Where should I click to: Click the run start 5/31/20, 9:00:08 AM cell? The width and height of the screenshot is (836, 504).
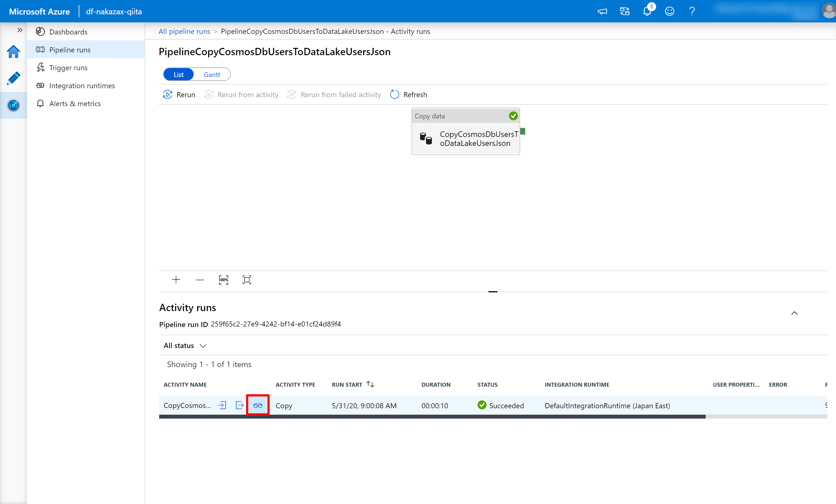point(364,405)
